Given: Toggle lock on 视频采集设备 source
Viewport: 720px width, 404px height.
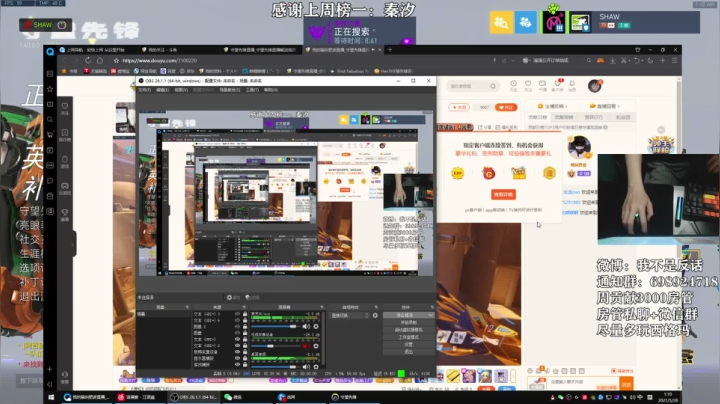Looking at the screenshot, I should (x=245, y=352).
